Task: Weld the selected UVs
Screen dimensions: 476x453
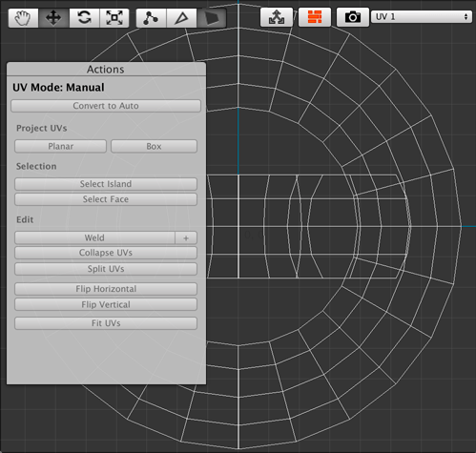Action: (94, 237)
